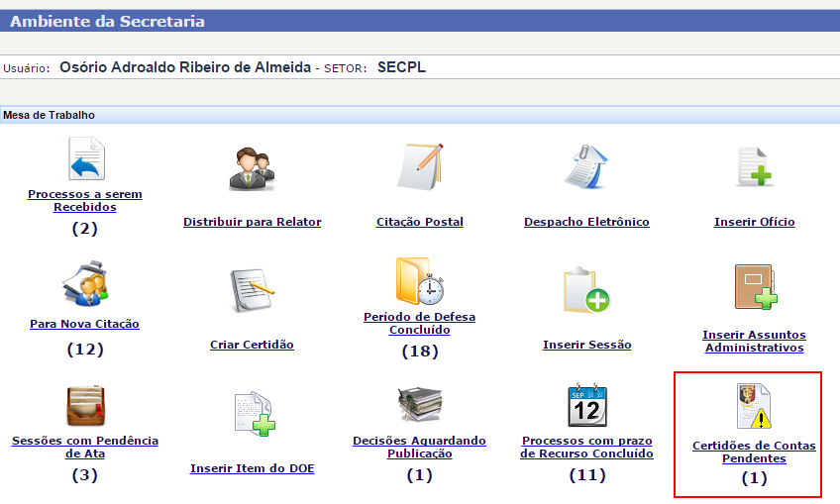Click the Distribuir para Relator text link
840x504 pixels.
(252, 222)
